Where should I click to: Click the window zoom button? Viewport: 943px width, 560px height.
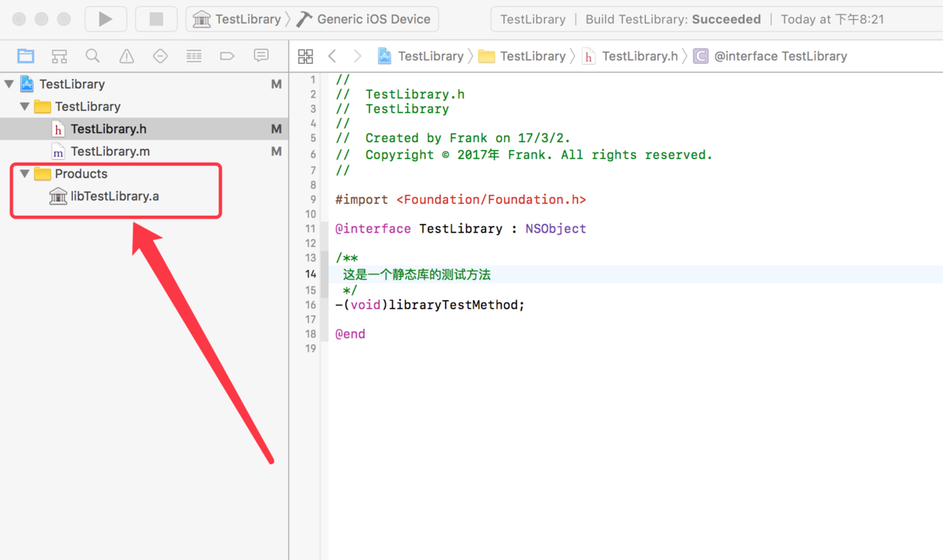coord(64,19)
